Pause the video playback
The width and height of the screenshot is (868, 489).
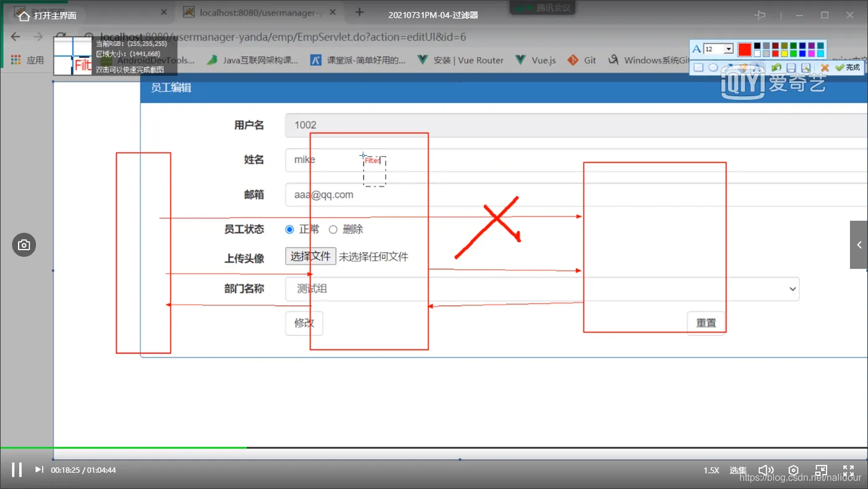(x=17, y=470)
